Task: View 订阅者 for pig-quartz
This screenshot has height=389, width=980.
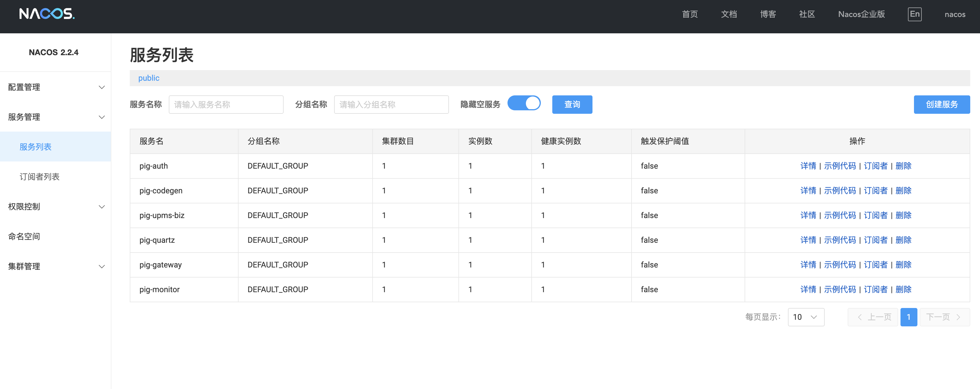Action: pyautogui.click(x=876, y=240)
